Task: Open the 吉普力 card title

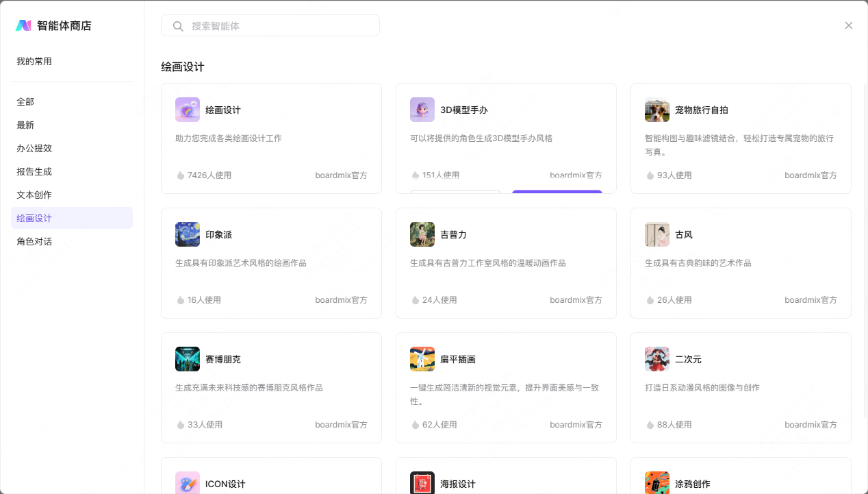Action: point(453,234)
